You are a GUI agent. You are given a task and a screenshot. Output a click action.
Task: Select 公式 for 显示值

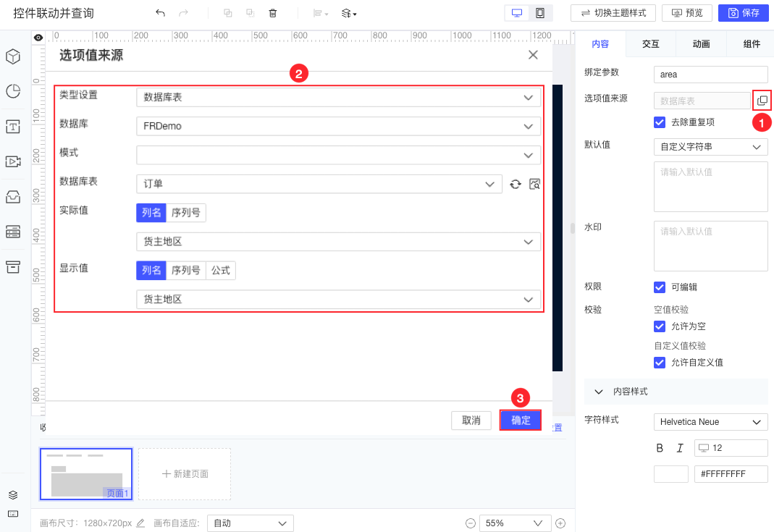click(x=221, y=271)
